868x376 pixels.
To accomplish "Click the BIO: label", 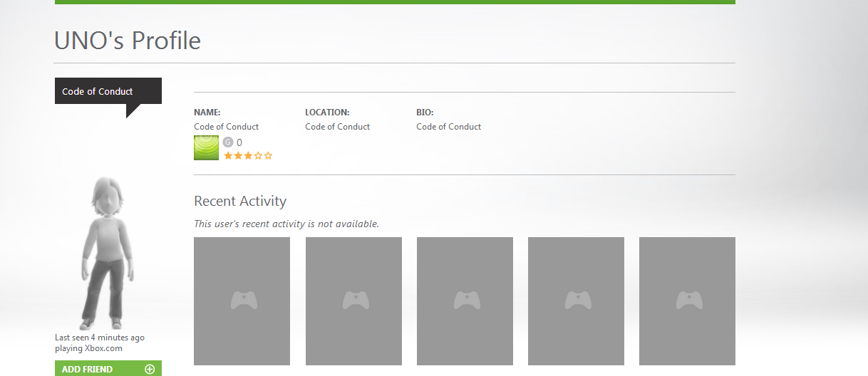I will 425,113.
